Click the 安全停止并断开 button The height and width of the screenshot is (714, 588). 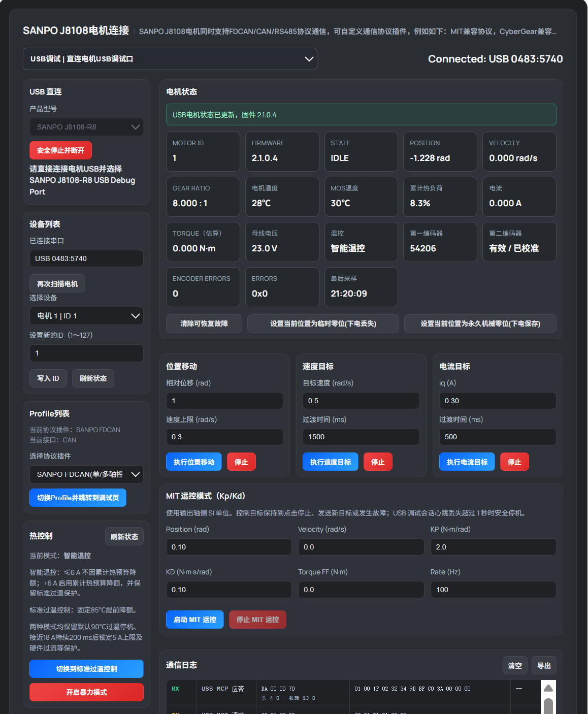point(60,150)
